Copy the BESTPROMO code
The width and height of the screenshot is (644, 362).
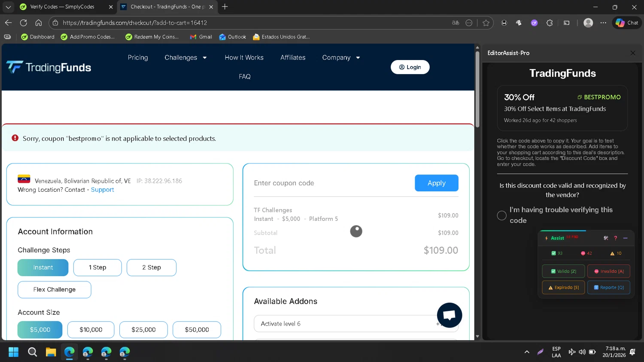599,97
